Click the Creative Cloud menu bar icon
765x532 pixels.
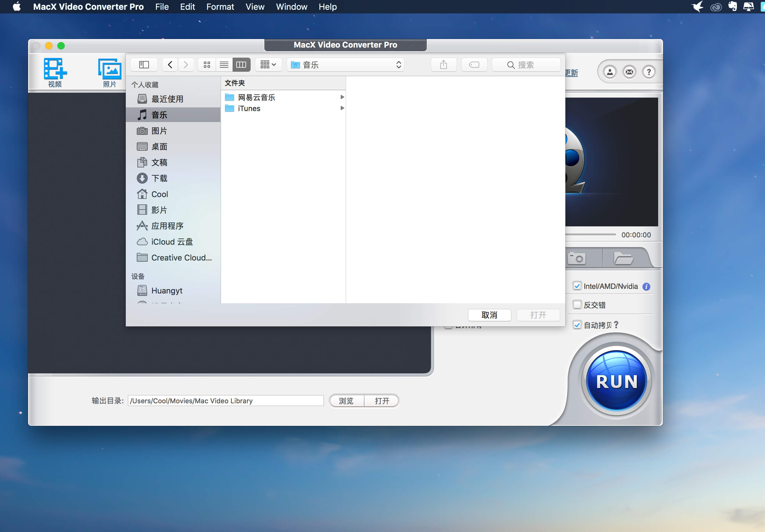(x=716, y=7)
